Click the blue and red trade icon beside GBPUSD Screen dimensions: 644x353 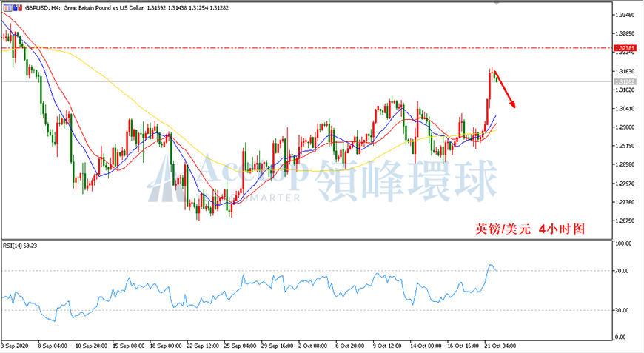point(18,7)
